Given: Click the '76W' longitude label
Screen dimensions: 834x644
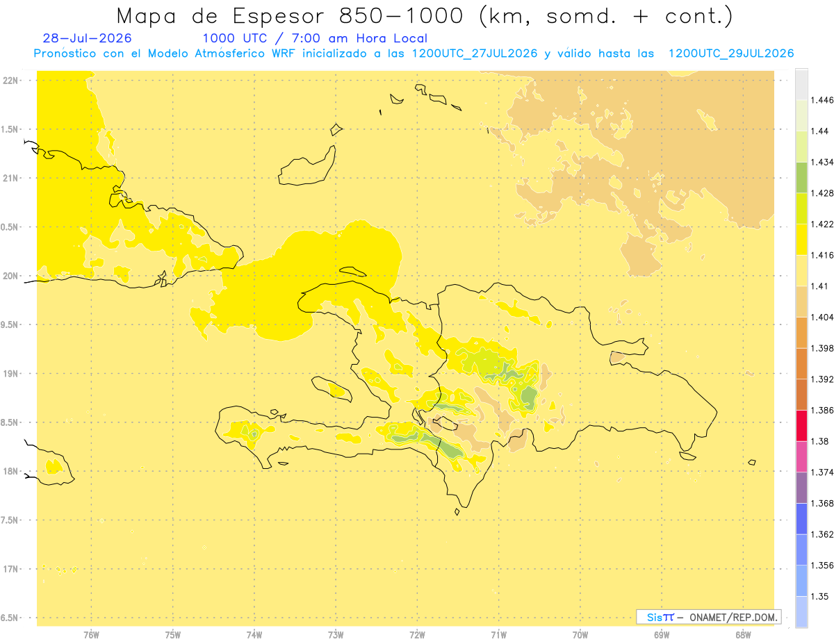Looking at the screenshot, I should click(x=91, y=635).
